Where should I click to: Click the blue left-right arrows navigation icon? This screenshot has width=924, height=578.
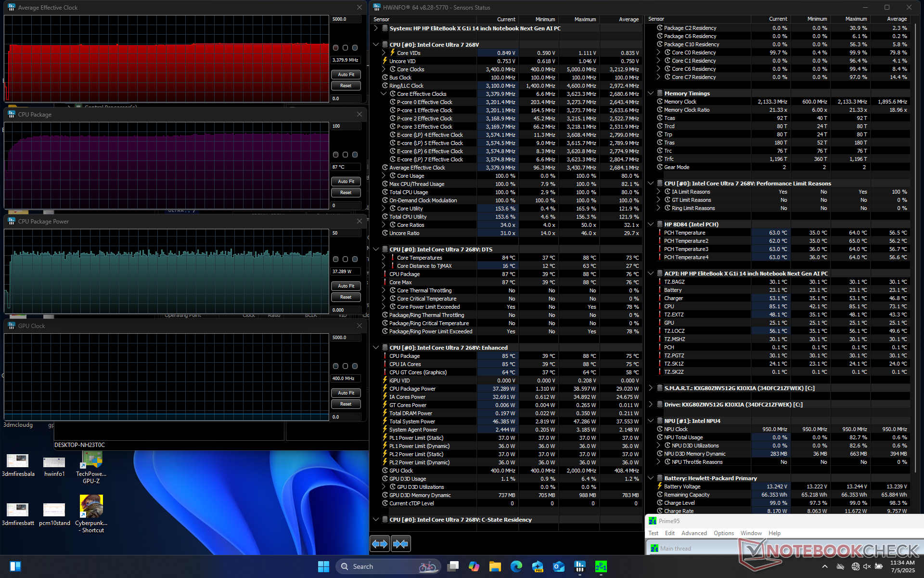380,544
